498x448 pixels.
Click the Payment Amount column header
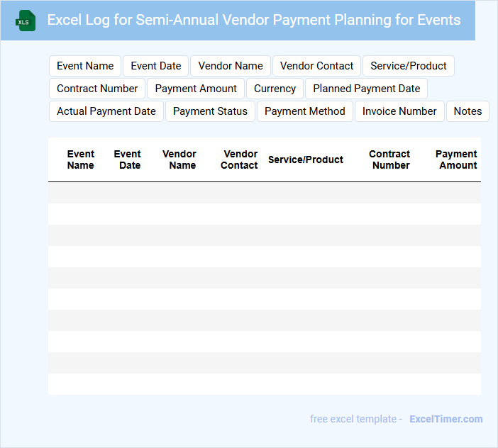[457, 159]
